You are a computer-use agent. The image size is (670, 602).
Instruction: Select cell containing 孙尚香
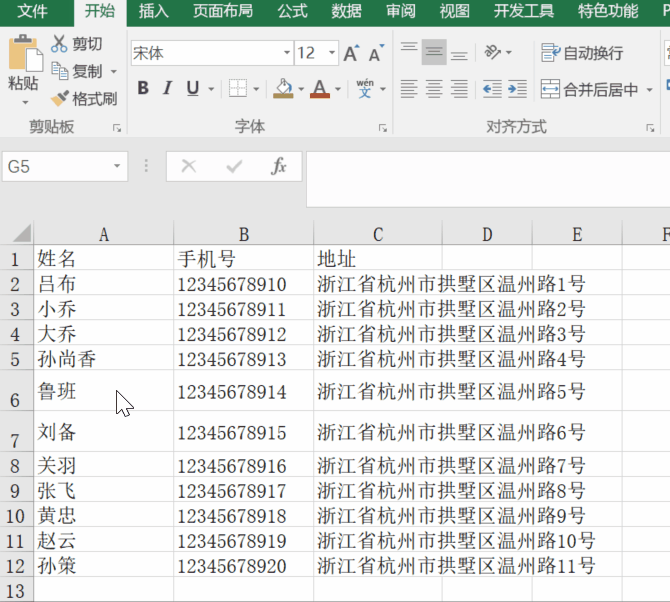[104, 359]
